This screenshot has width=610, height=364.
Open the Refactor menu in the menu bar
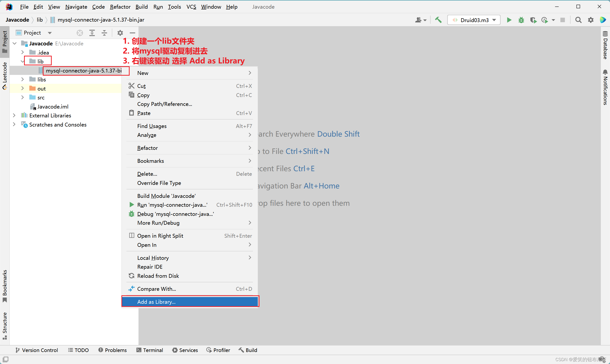tap(120, 7)
